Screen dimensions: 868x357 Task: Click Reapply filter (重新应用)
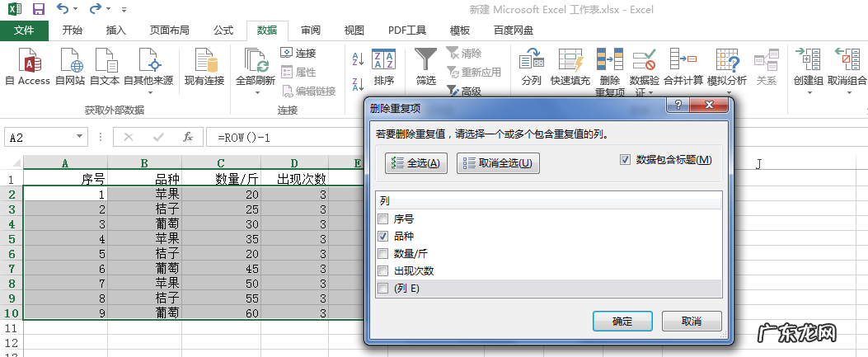coord(473,72)
